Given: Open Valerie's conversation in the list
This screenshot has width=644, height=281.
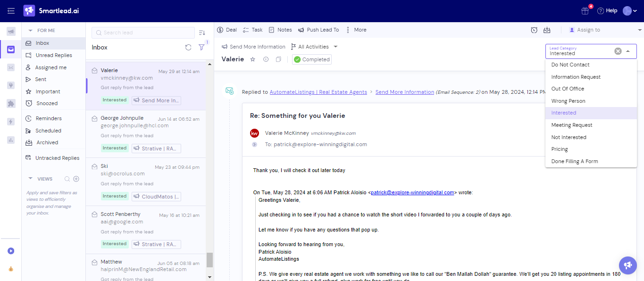Looking at the screenshot, I should pyautogui.click(x=146, y=85).
